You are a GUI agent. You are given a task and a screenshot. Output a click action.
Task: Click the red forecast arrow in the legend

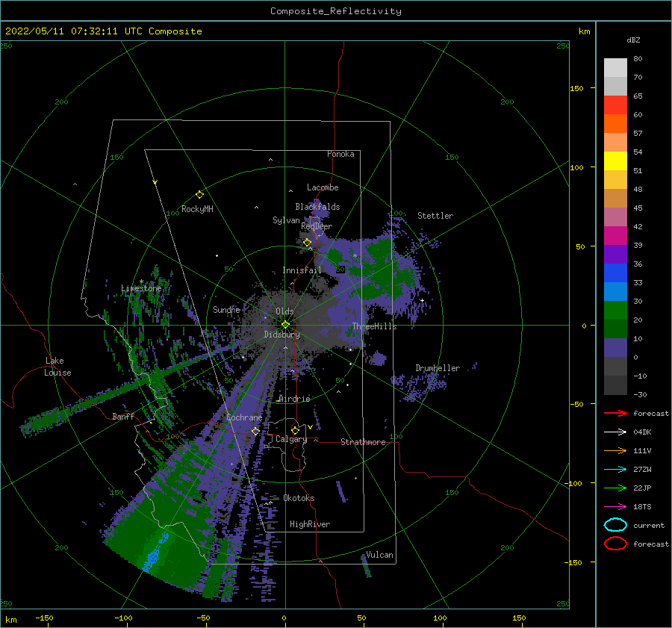pos(615,413)
